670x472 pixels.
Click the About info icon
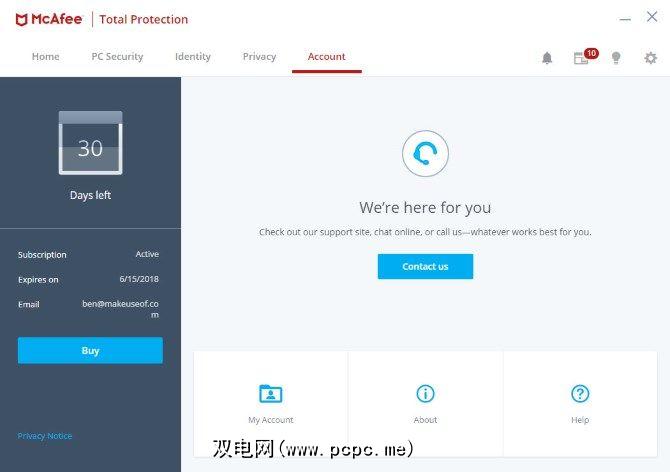(x=425, y=393)
